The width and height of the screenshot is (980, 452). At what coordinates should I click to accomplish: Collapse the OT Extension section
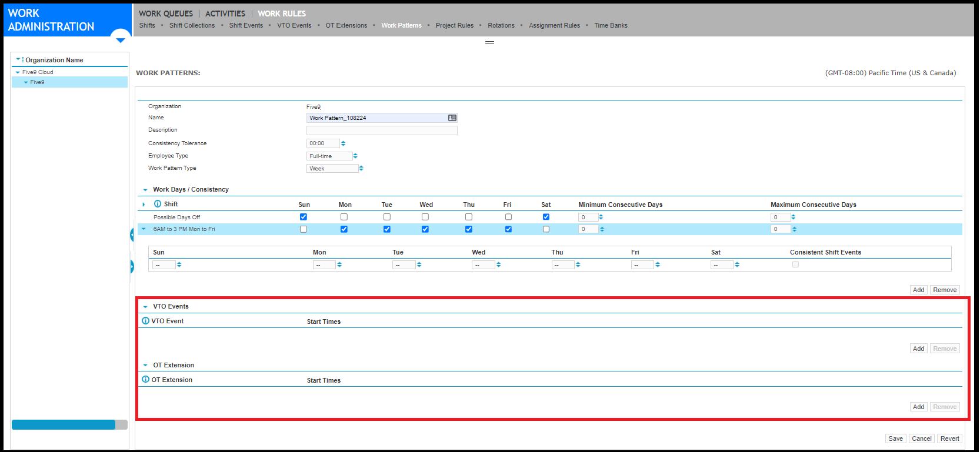145,366
